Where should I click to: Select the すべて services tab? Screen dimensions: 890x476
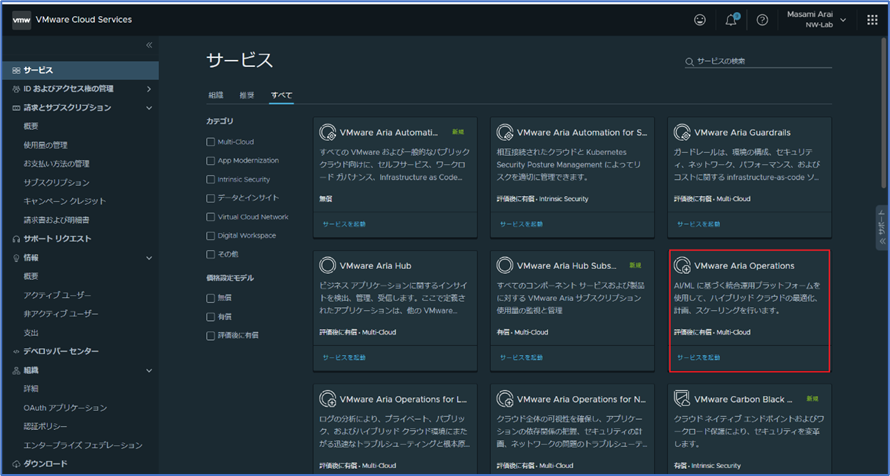coord(282,95)
